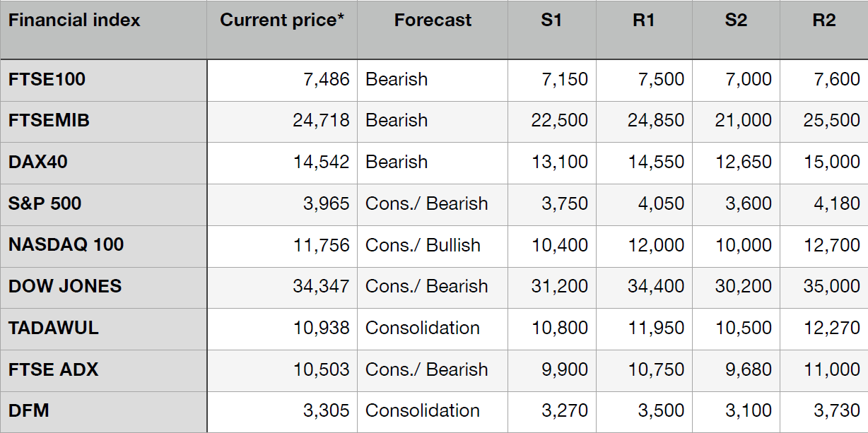868x433 pixels.
Task: Select the Current price column header
Action: [x=281, y=20]
